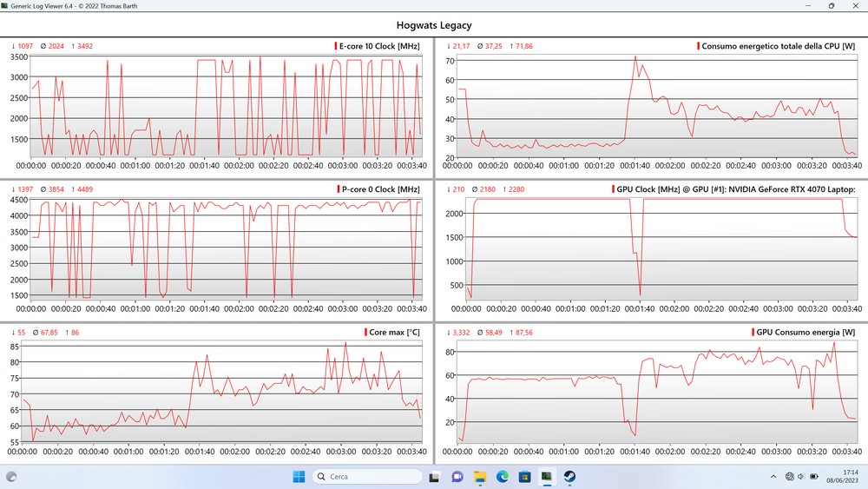Image resolution: width=868 pixels, height=489 pixels.
Task: Click E-core average value 2024
Action: tap(56, 46)
